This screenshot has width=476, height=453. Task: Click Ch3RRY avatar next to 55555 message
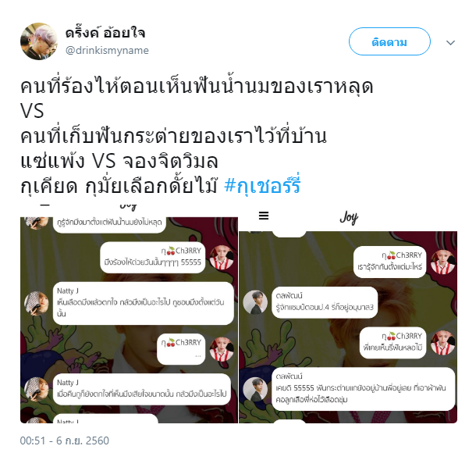tap(222, 259)
